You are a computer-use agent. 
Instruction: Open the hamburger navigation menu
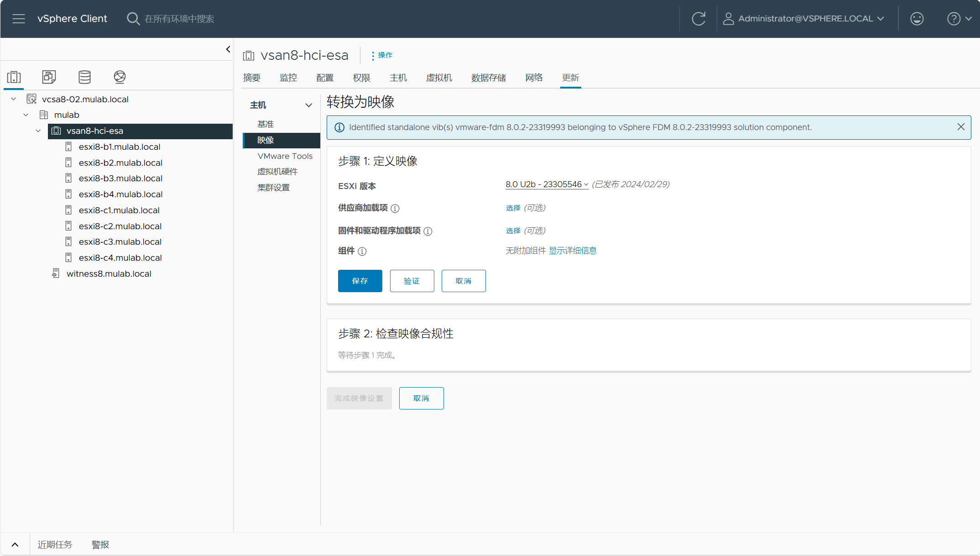click(19, 19)
